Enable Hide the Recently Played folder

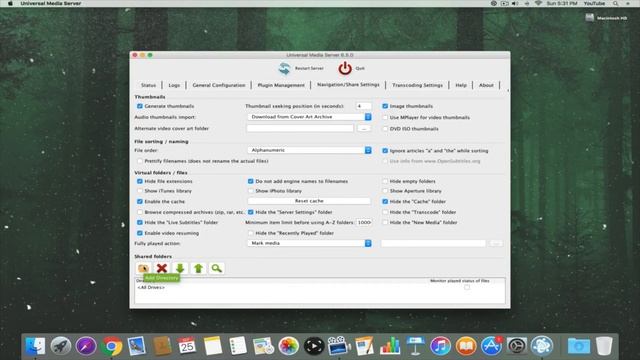tap(251, 233)
